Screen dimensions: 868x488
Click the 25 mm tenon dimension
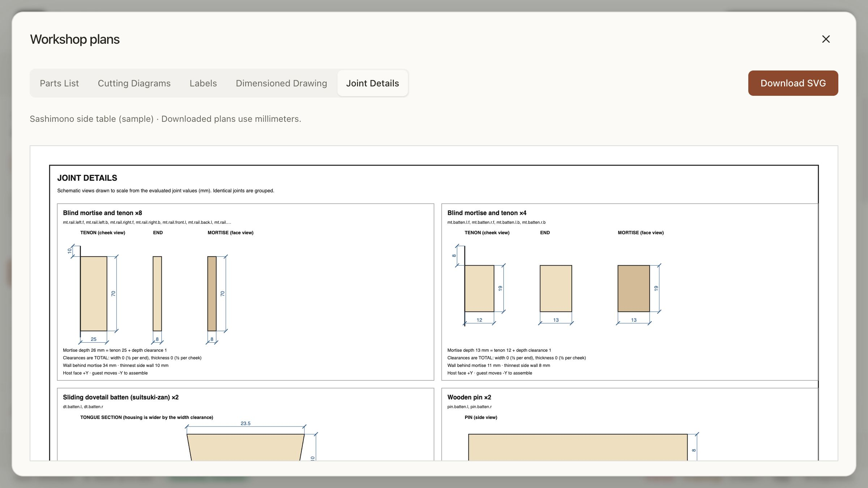(94, 339)
